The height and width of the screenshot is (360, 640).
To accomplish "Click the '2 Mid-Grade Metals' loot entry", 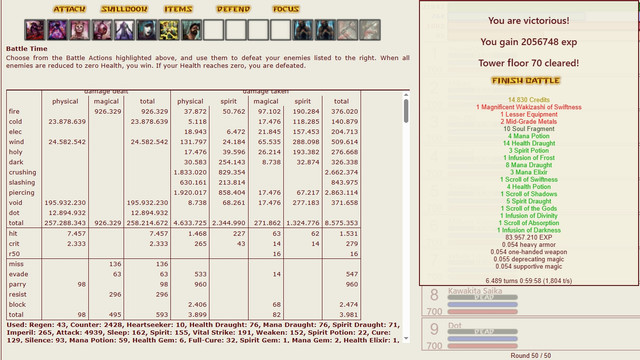I will tap(529, 122).
